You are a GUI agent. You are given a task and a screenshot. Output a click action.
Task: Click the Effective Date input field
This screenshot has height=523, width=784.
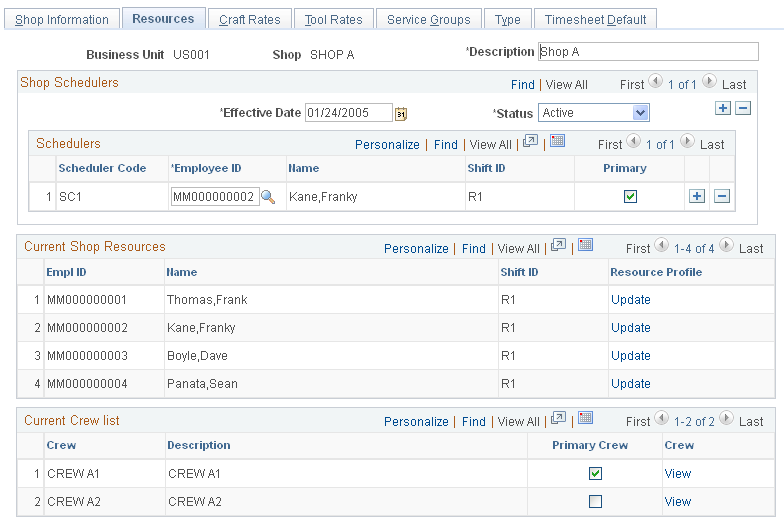[349, 113]
